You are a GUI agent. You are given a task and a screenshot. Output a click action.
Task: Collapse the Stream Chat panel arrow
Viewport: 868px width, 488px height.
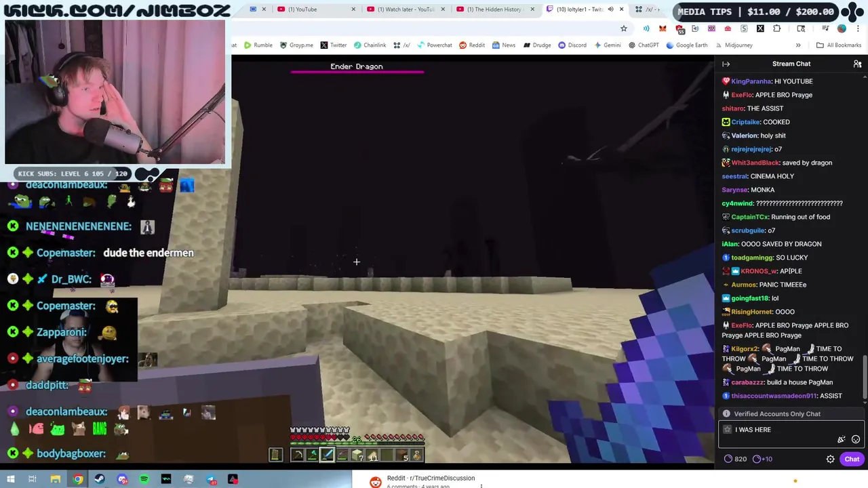click(726, 64)
